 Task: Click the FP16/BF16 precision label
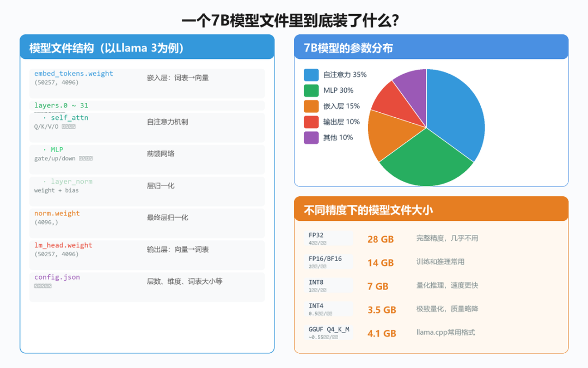[325, 259]
